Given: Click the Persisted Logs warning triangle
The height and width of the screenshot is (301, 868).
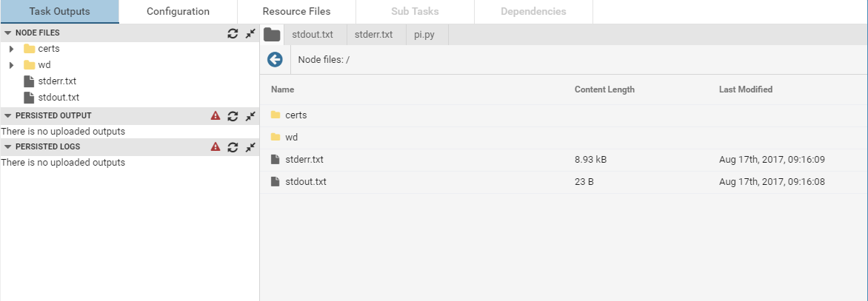Looking at the screenshot, I should pos(216,147).
